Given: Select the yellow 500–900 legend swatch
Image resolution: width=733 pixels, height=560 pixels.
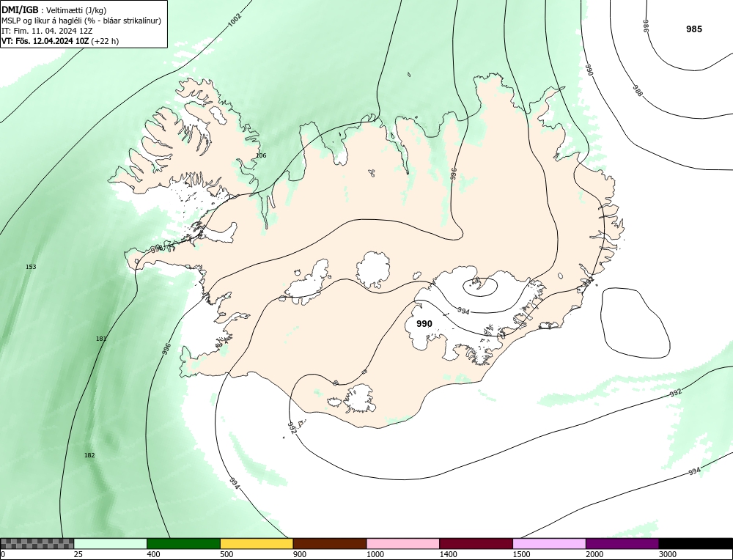Looking at the screenshot, I should tap(257, 544).
